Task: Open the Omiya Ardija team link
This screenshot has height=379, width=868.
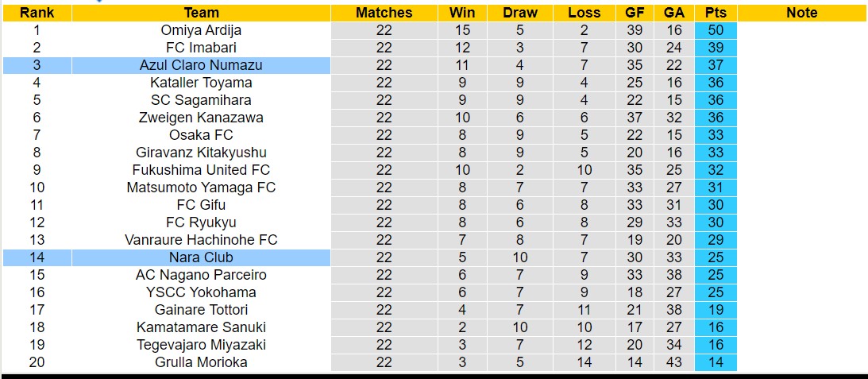Action: coord(201,30)
